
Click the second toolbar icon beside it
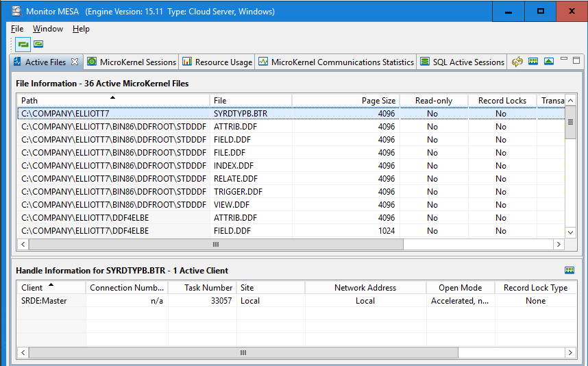click(x=38, y=45)
